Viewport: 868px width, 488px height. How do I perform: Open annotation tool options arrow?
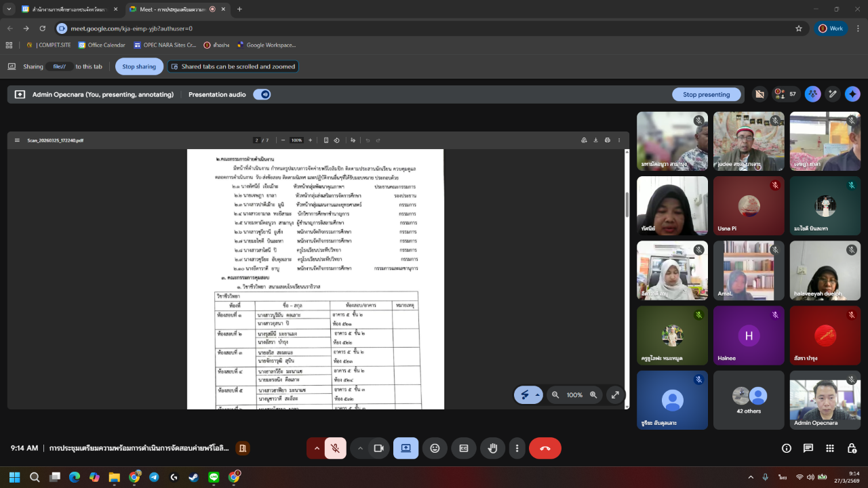click(x=538, y=394)
